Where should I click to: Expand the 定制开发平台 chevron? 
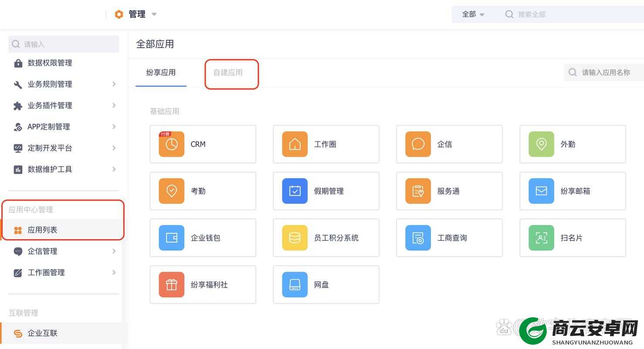pyautogui.click(x=114, y=148)
